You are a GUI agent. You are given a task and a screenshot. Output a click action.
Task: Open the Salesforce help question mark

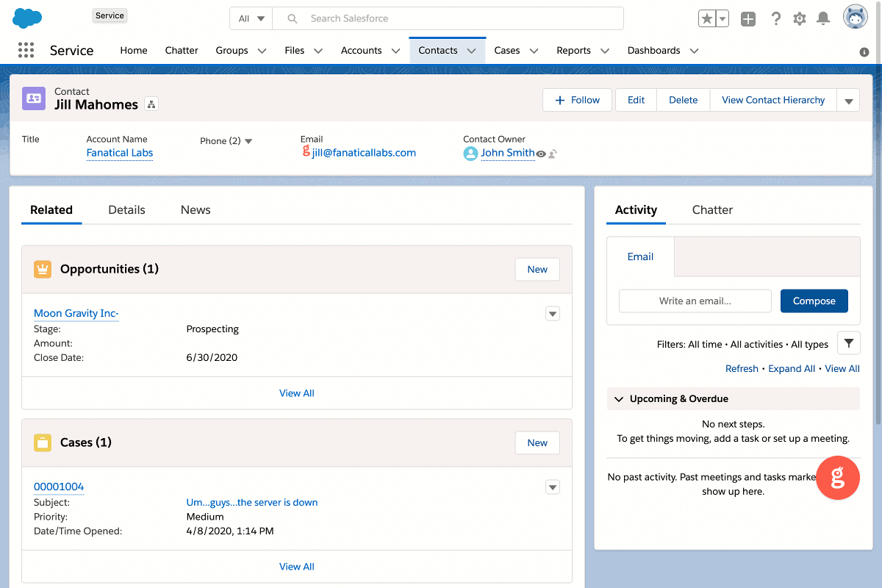pos(775,18)
